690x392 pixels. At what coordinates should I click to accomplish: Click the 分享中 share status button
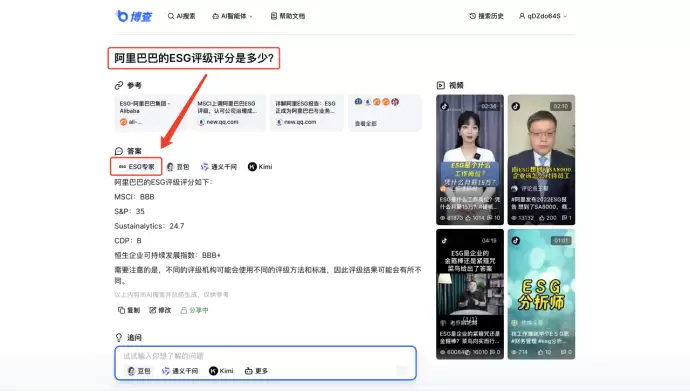[x=194, y=310]
